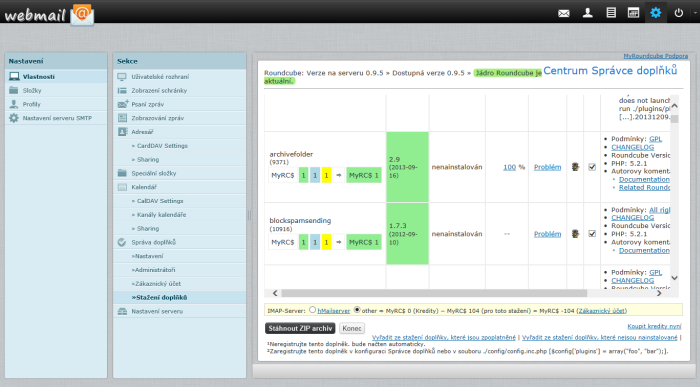This screenshot has height=387, width=700.
Task: Open the CalDAV Settings subsection
Action: tap(179, 201)
